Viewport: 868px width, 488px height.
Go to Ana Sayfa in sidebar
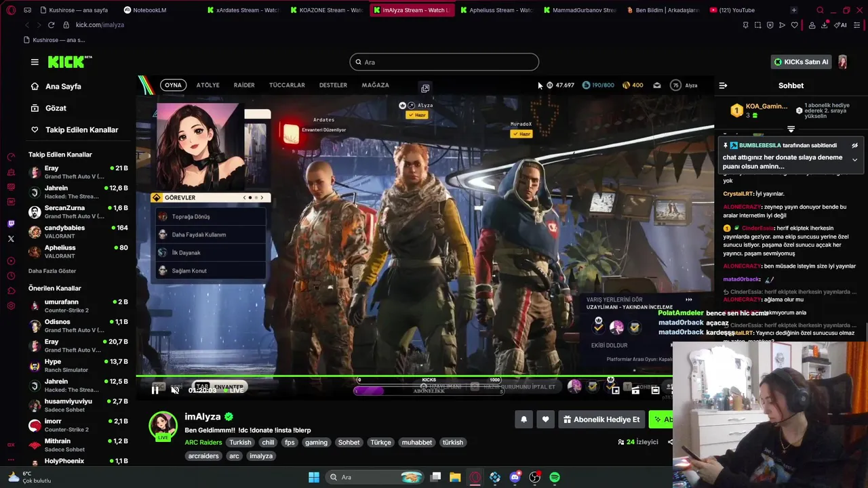[x=56, y=87]
